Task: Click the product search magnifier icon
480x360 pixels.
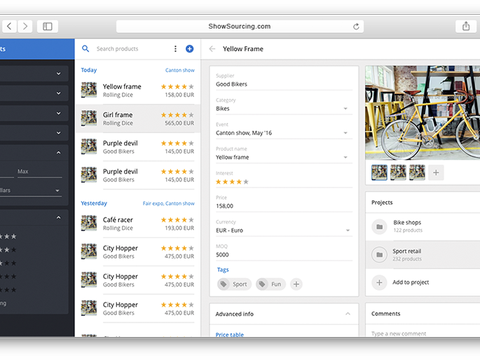Action: tap(86, 49)
